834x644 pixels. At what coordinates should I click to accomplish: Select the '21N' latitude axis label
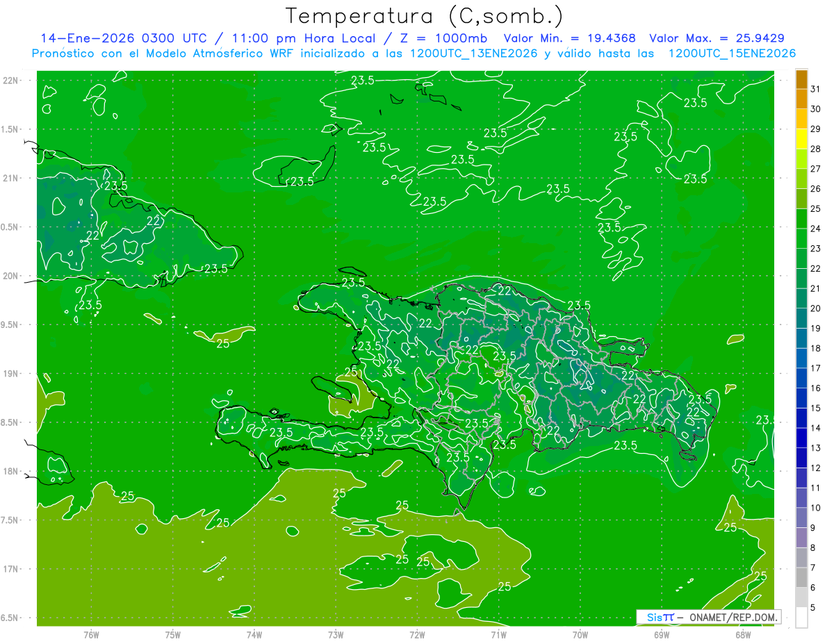pyautogui.click(x=12, y=178)
